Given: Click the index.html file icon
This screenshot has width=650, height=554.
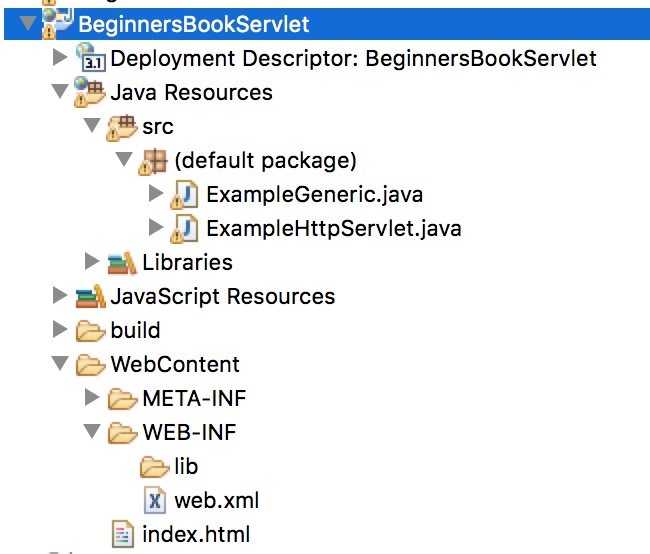Looking at the screenshot, I should [x=123, y=534].
